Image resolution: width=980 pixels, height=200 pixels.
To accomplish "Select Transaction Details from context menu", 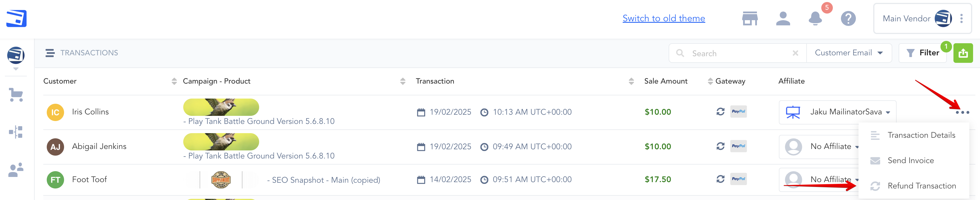I will tap(921, 135).
